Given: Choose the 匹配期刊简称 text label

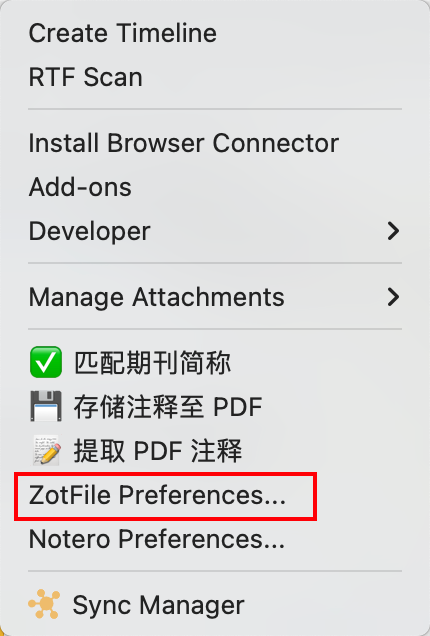Looking at the screenshot, I should pyautogui.click(x=153, y=362).
